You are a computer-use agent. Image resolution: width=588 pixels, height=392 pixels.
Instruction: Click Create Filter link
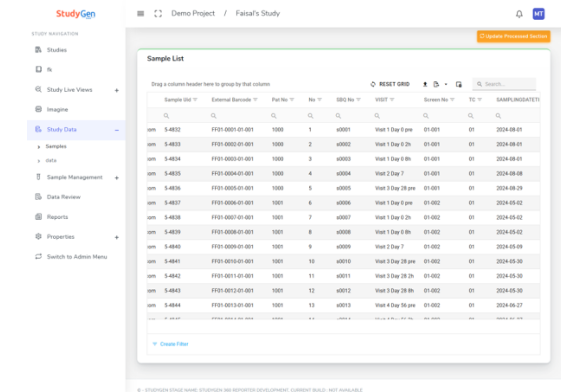pos(171,344)
